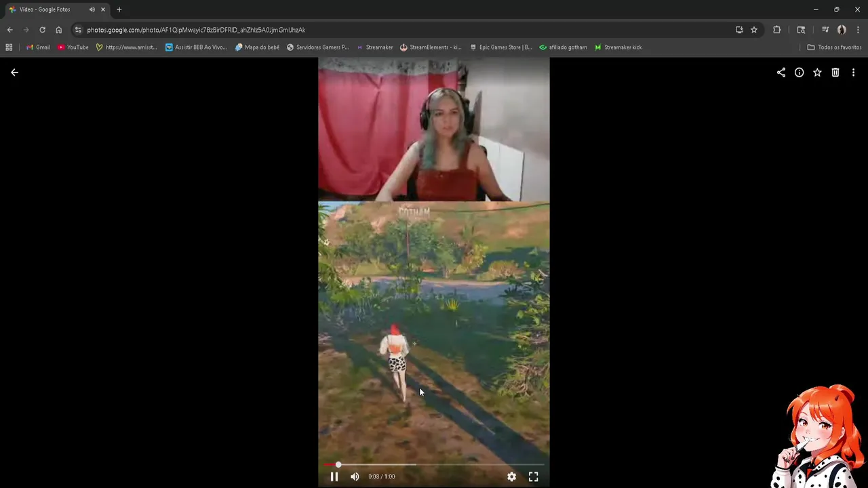Open media controls in Chrome toolbar
This screenshot has width=868, height=488.
click(825, 30)
